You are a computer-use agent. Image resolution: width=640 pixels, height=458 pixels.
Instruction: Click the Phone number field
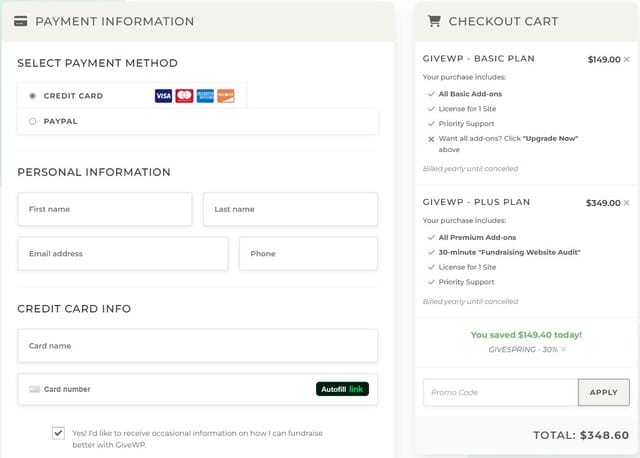pos(308,254)
